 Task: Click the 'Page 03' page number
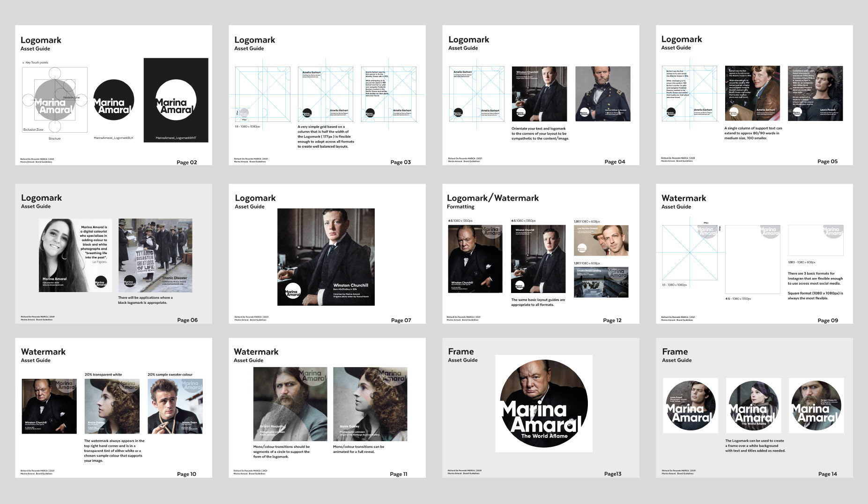[401, 162]
